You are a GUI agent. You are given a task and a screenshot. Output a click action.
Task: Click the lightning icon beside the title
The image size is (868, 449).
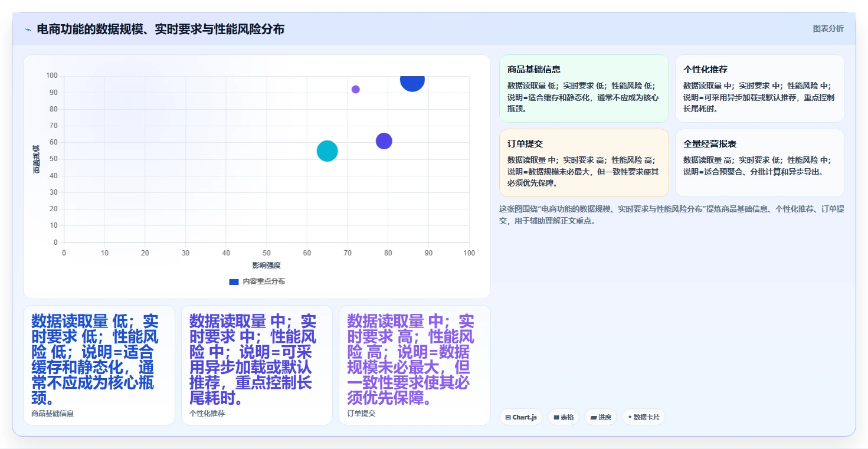click(28, 30)
